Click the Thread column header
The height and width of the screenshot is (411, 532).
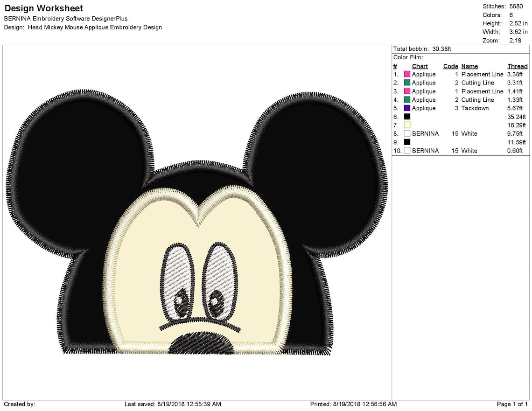[x=517, y=66]
